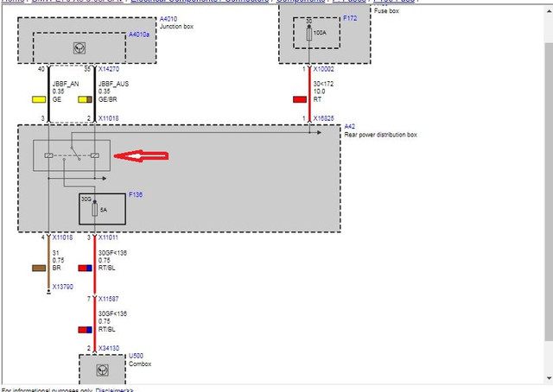Click the control module icon inside A4010a
The image size is (553, 392).
[x=79, y=48]
